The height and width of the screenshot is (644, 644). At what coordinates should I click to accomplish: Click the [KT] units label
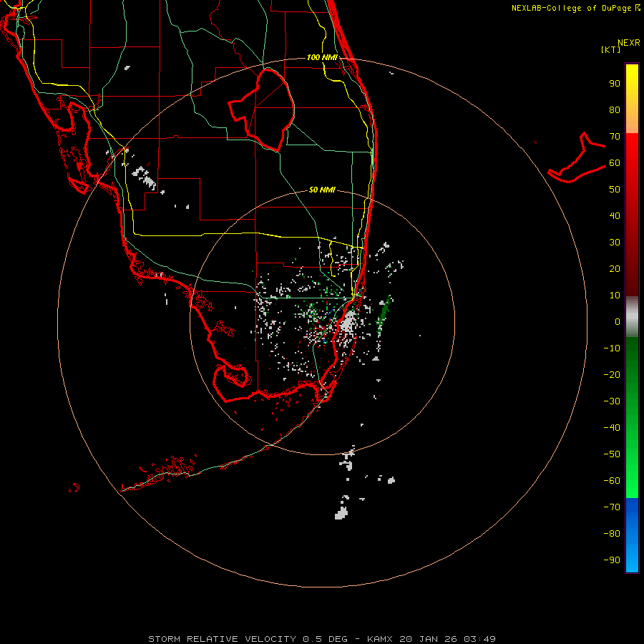pyautogui.click(x=610, y=49)
